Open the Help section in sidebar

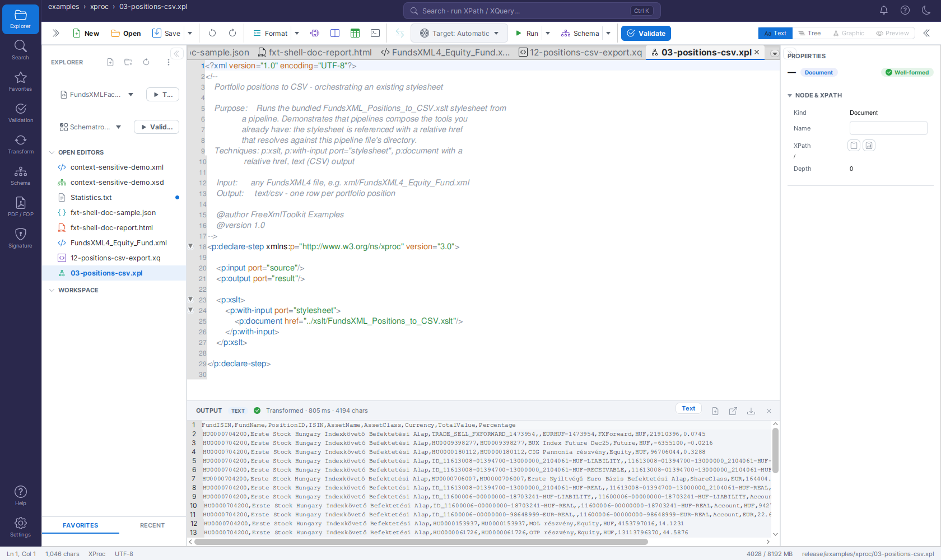click(x=21, y=496)
